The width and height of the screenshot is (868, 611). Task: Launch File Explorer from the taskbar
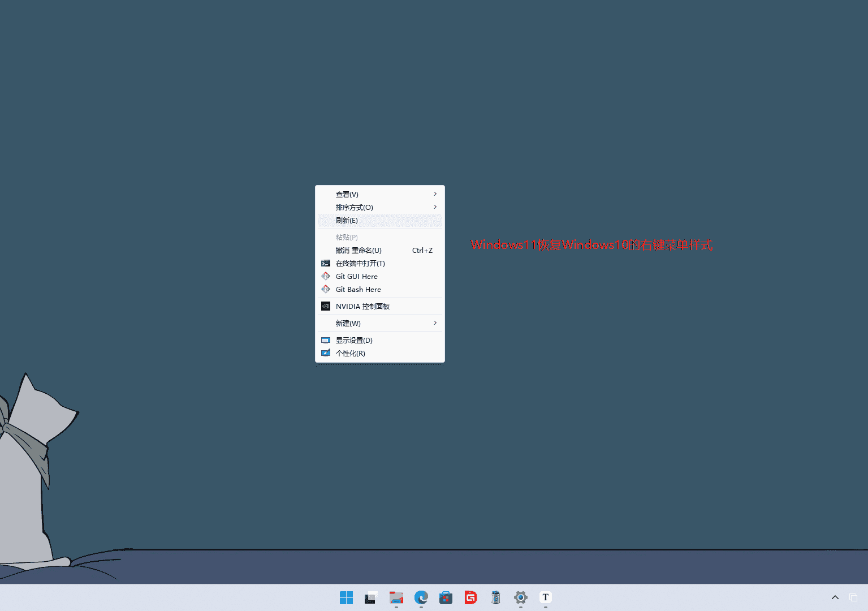396,597
